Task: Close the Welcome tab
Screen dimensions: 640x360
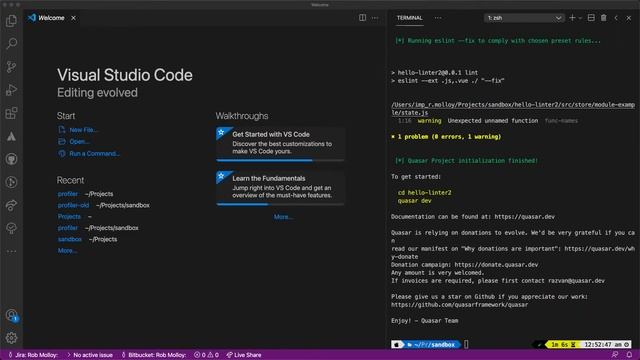Action: pyautogui.click(x=73, y=18)
